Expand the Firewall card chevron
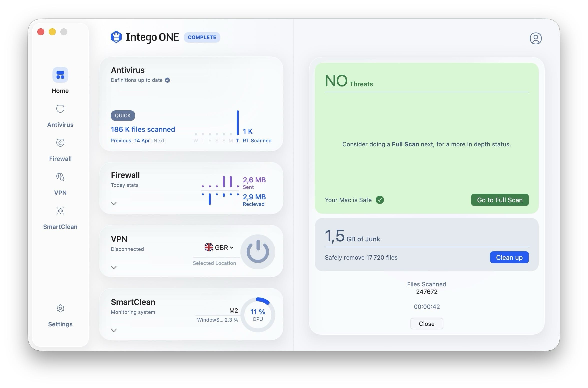This screenshot has height=388, width=588. click(114, 203)
